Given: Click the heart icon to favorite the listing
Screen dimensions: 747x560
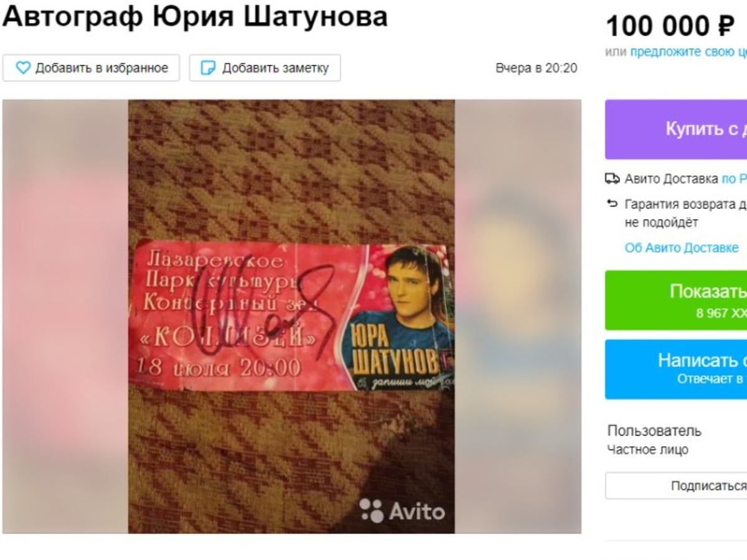Looking at the screenshot, I should coord(22,68).
